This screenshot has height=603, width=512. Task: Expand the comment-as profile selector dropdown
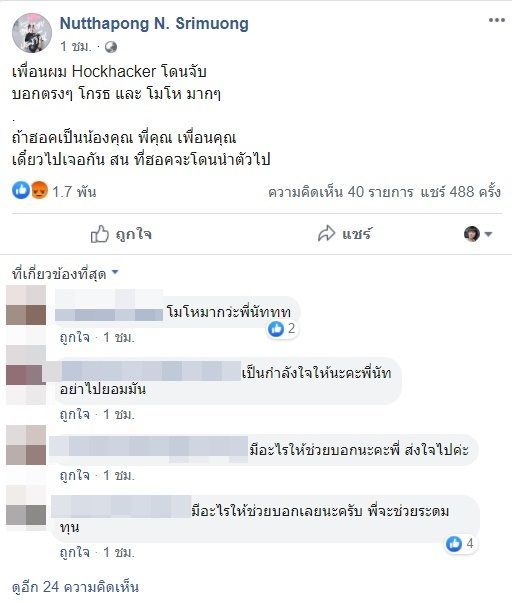coord(478,234)
